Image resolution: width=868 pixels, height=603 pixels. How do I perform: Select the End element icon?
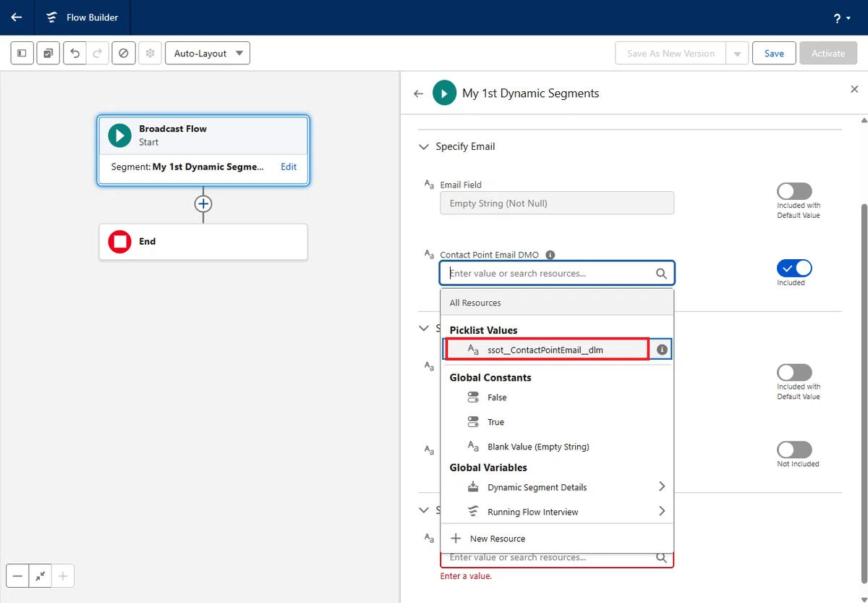click(119, 242)
